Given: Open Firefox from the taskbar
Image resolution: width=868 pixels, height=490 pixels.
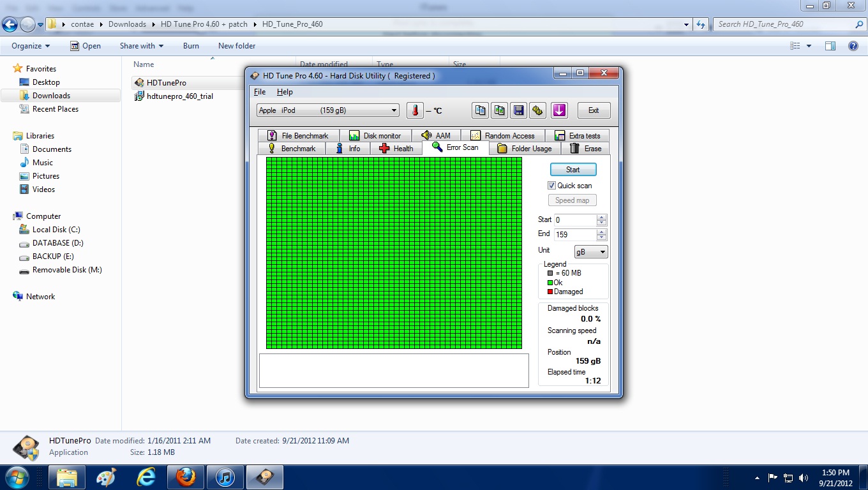Looking at the screenshot, I should click(x=186, y=477).
